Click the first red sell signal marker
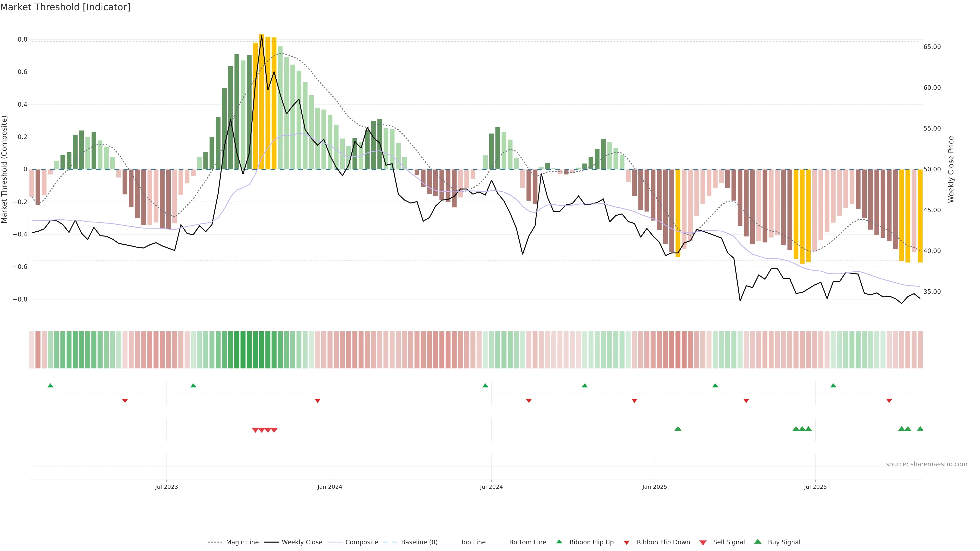The height and width of the screenshot is (551, 980). click(255, 430)
